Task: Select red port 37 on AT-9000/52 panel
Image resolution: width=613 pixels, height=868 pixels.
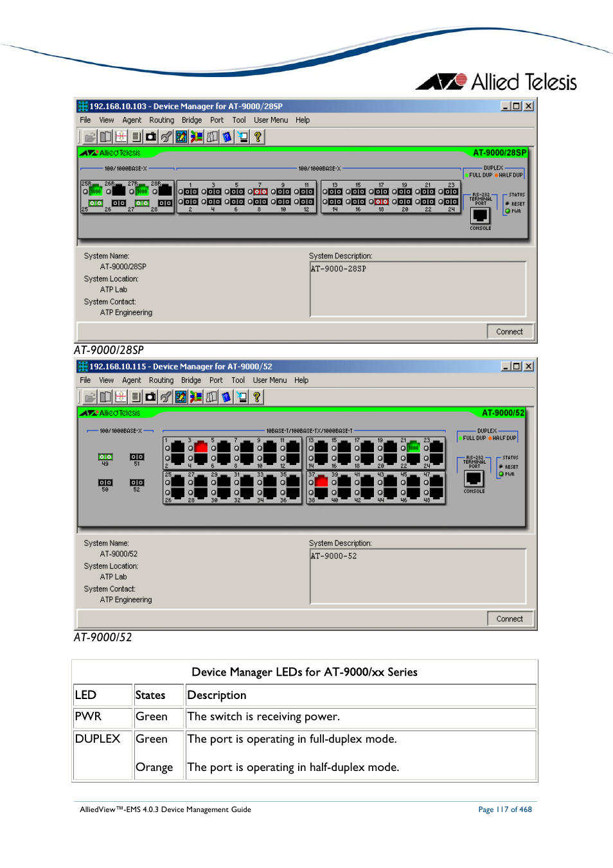Action: (x=321, y=481)
